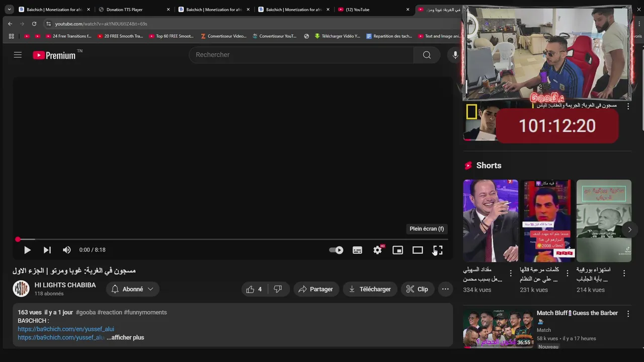Seek on the video progress bar
Image resolution: width=644 pixels, height=362 pixels.
[232, 239]
